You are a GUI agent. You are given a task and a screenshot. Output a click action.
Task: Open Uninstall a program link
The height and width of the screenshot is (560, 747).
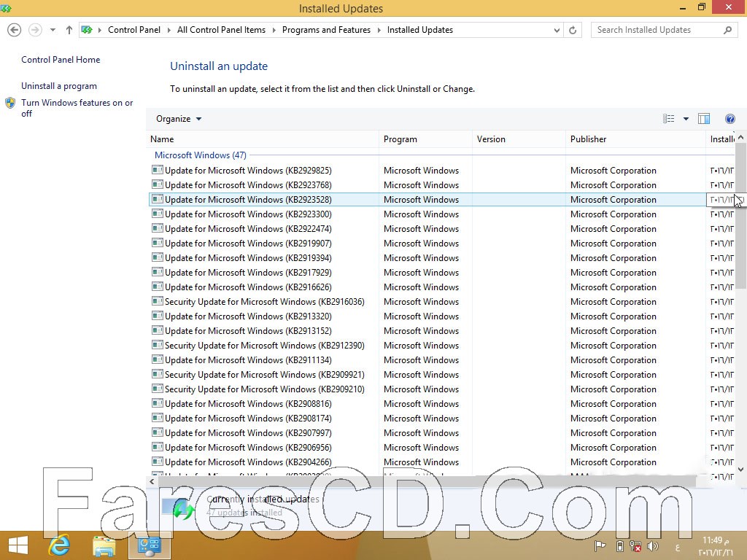59,86
